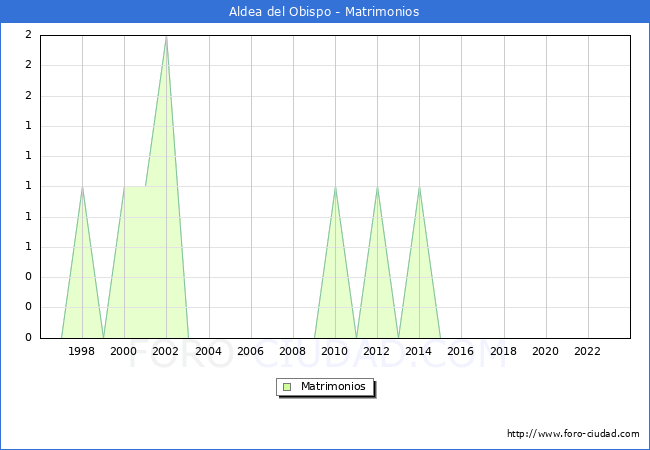Click the 2016 x-axis label
This screenshot has width=650, height=450.
(461, 351)
